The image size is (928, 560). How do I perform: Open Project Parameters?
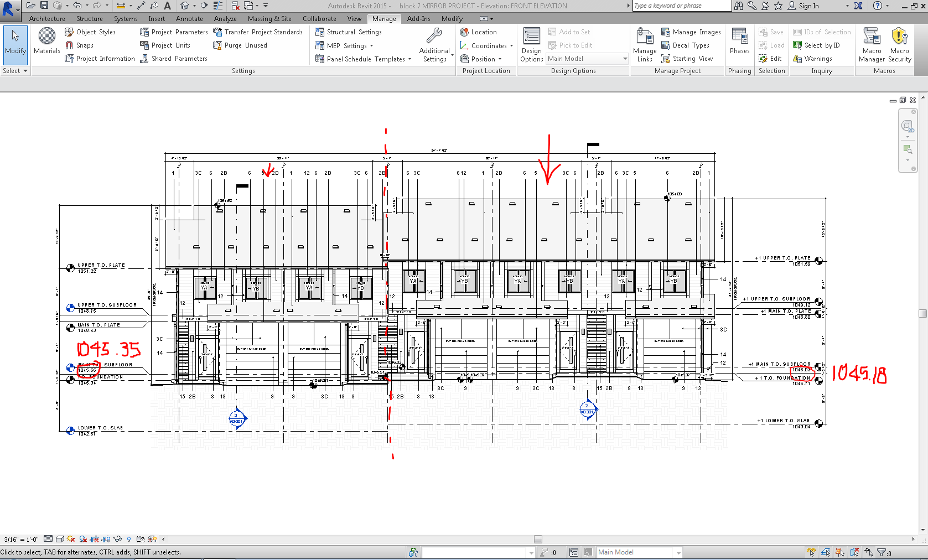tap(174, 32)
